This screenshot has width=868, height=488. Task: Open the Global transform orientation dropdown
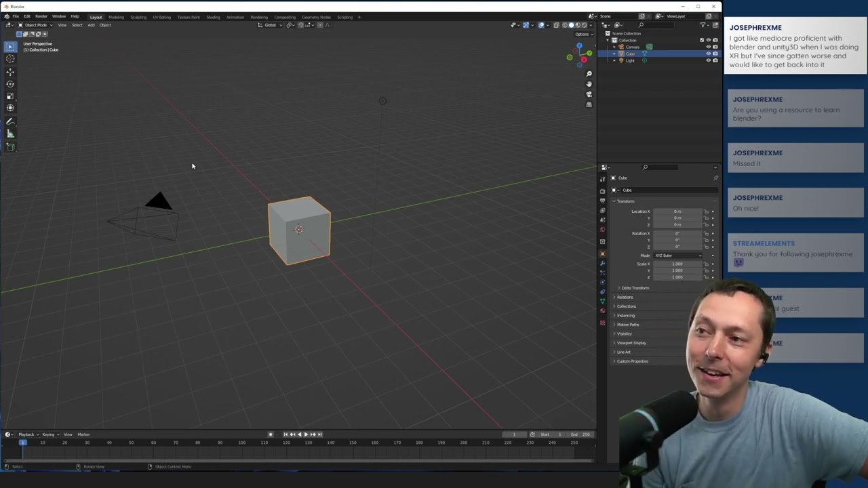pyautogui.click(x=271, y=25)
